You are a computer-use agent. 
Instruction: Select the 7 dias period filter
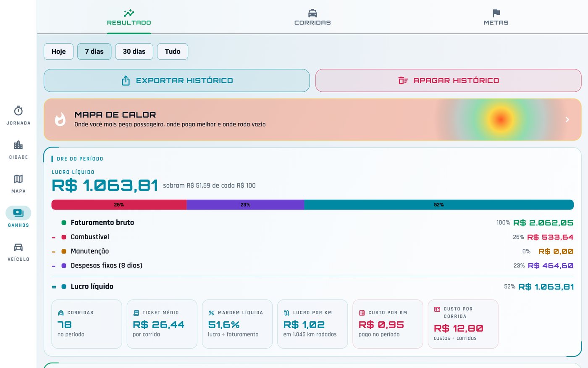pyautogui.click(x=94, y=52)
